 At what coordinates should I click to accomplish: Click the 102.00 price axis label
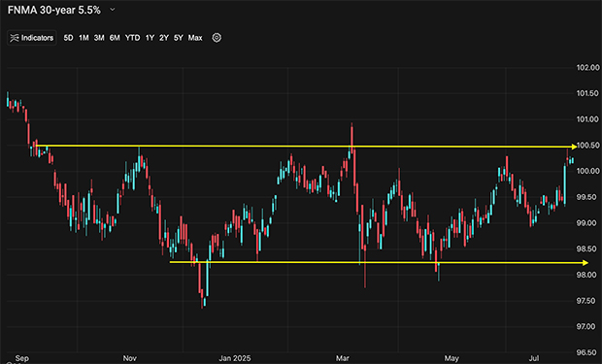point(587,68)
